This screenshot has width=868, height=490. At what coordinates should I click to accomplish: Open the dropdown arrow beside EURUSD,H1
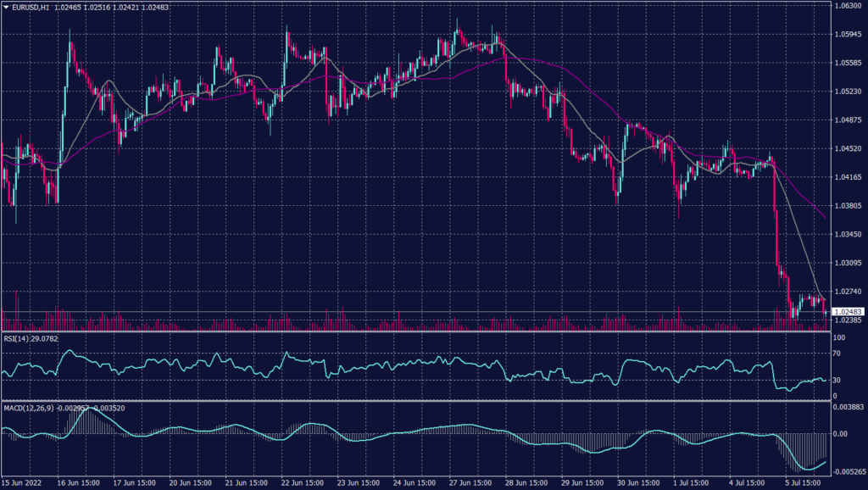(6, 7)
